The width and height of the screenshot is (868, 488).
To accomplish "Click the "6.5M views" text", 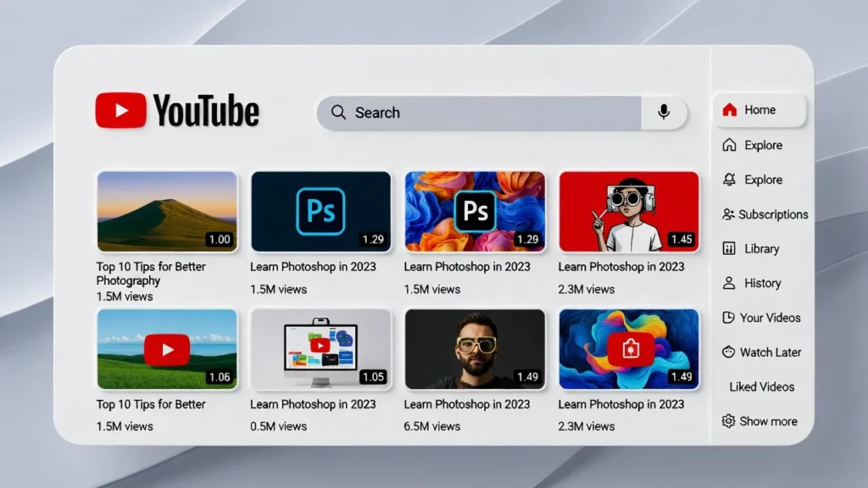I will (432, 427).
